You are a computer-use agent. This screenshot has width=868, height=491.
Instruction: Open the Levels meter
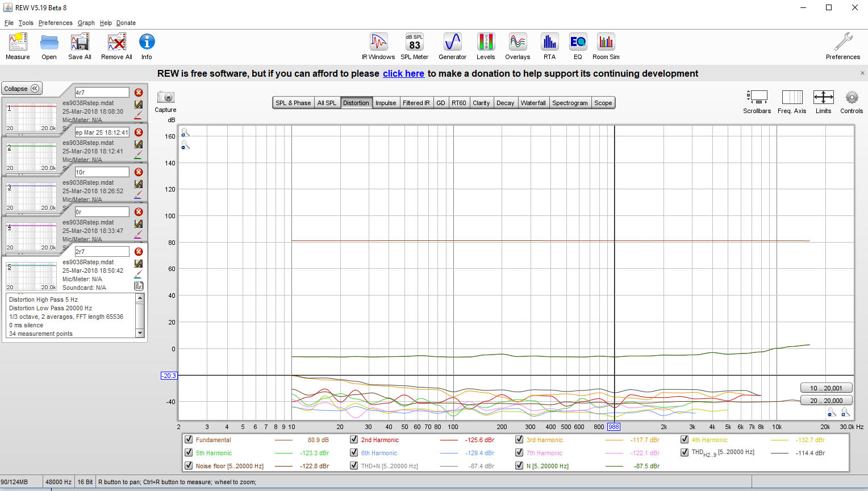coord(486,42)
